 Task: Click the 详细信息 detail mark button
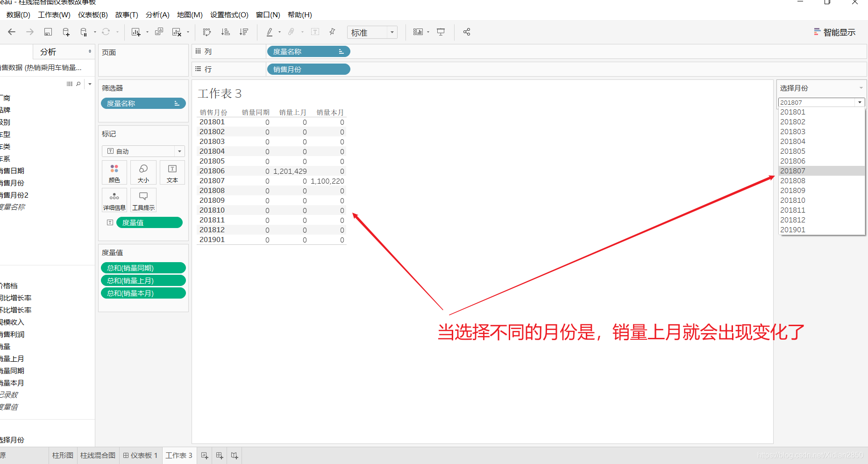pyautogui.click(x=114, y=200)
